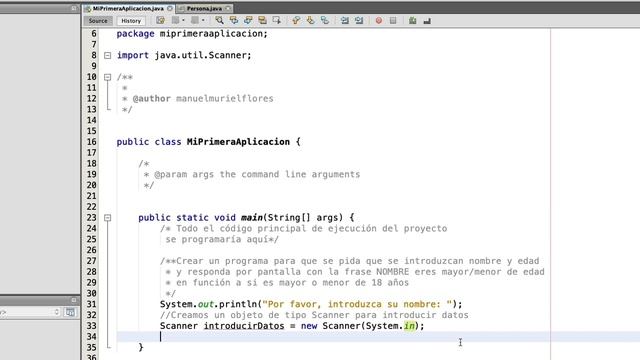Click 'package miprimeraaplicacion;' line

pyautogui.click(x=192, y=34)
